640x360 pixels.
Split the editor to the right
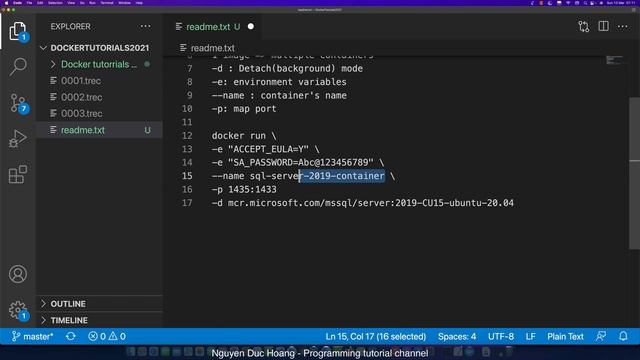click(x=603, y=27)
